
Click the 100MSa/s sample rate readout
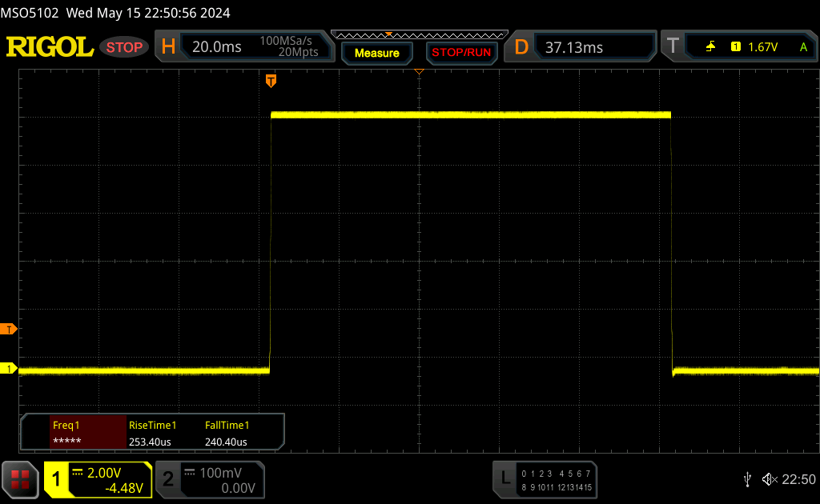[x=286, y=41]
